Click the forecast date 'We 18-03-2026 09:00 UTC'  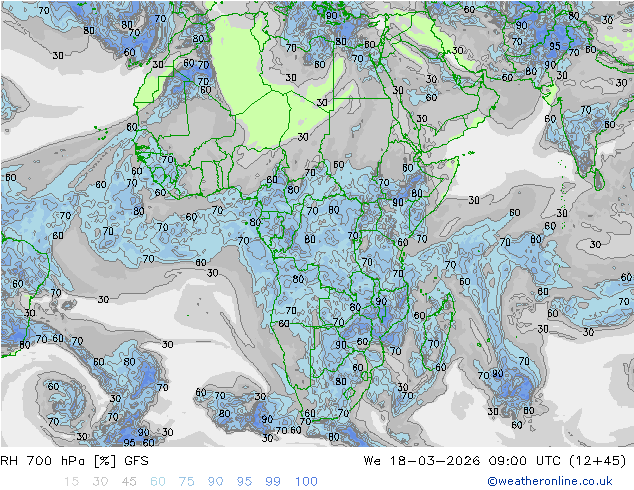tap(462, 461)
